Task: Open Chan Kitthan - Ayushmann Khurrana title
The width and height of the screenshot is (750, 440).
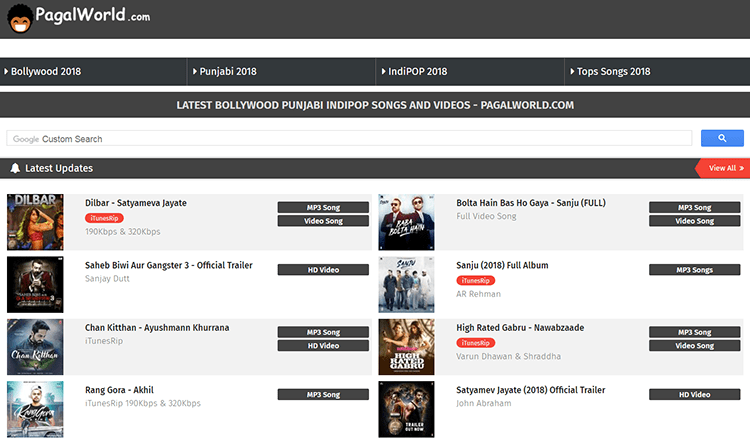Action: point(157,328)
